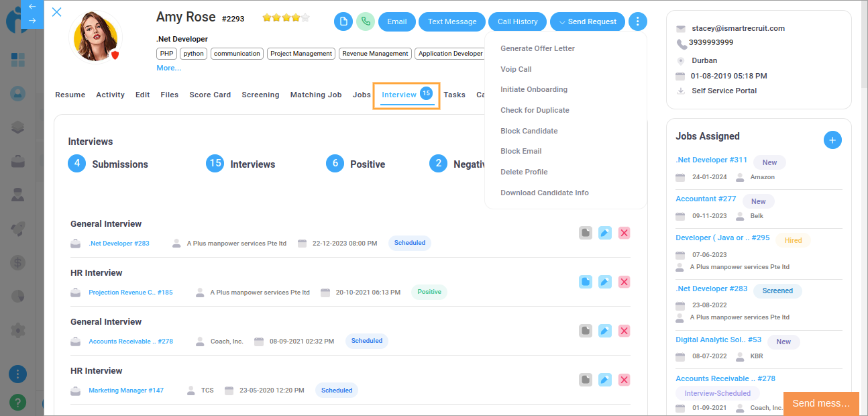Click the green phone call icon
Viewport: 868px width, 416px height.
click(366, 21)
